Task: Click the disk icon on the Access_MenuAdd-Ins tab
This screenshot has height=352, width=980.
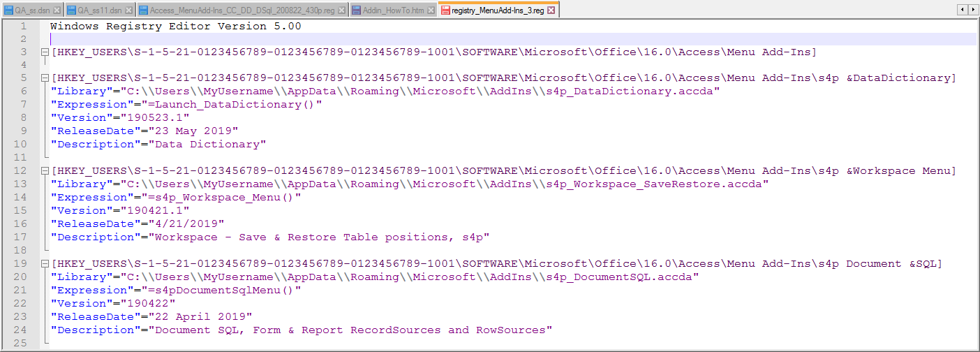Action: (143, 10)
